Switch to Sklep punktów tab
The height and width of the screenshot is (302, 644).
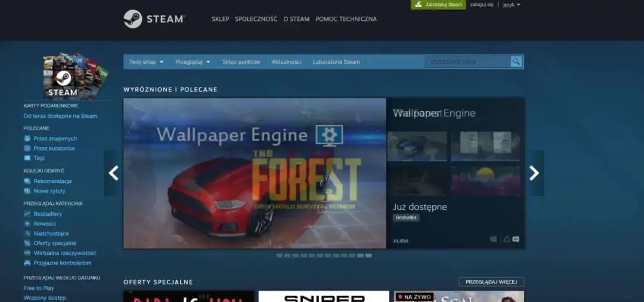[x=241, y=62]
